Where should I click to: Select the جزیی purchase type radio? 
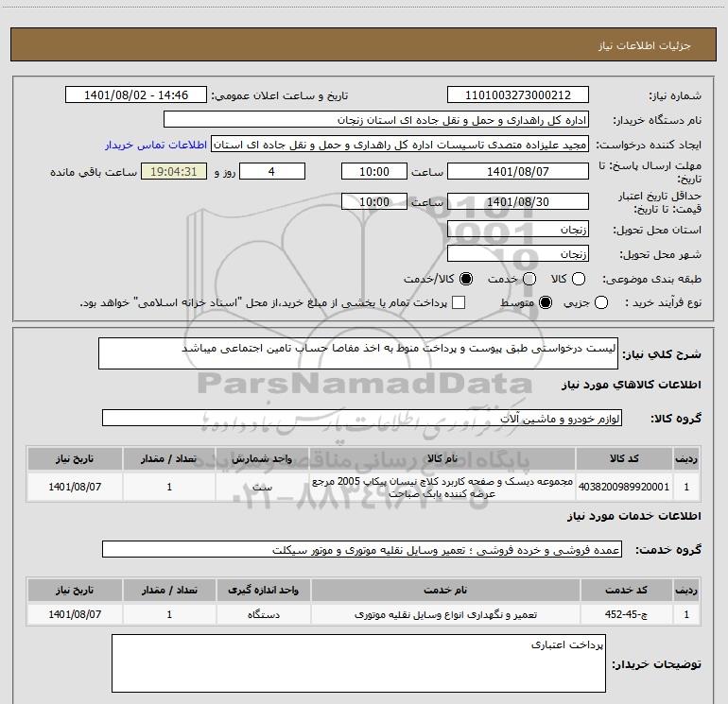[x=600, y=302]
